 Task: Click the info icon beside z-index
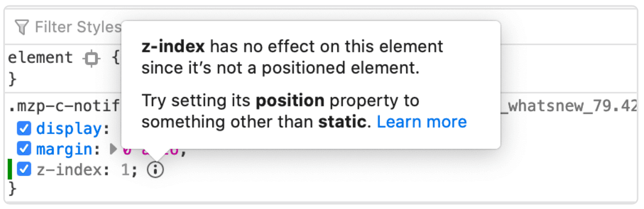[x=155, y=170]
